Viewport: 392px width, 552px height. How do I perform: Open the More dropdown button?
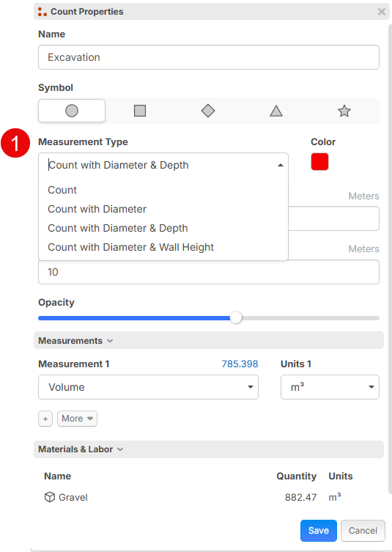coord(77,419)
